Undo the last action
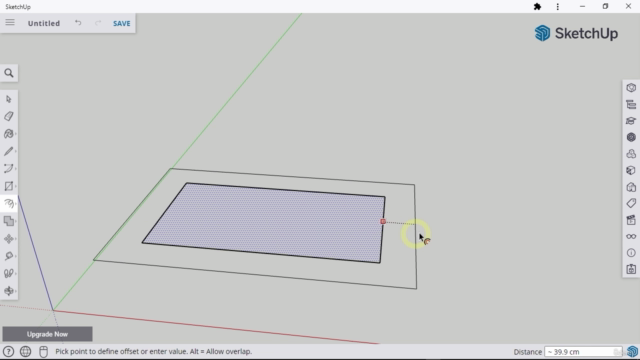640x360 pixels. [78, 23]
